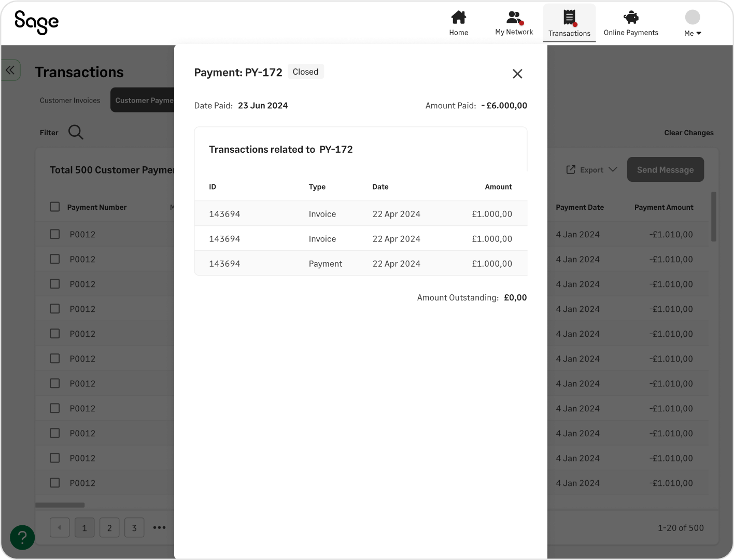Click the help question mark icon

point(22,537)
